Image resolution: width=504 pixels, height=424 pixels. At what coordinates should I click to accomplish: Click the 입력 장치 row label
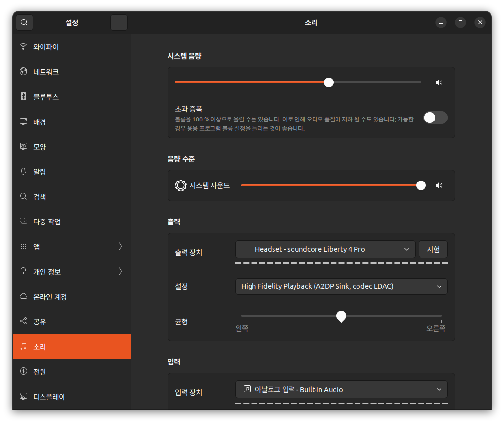189,392
